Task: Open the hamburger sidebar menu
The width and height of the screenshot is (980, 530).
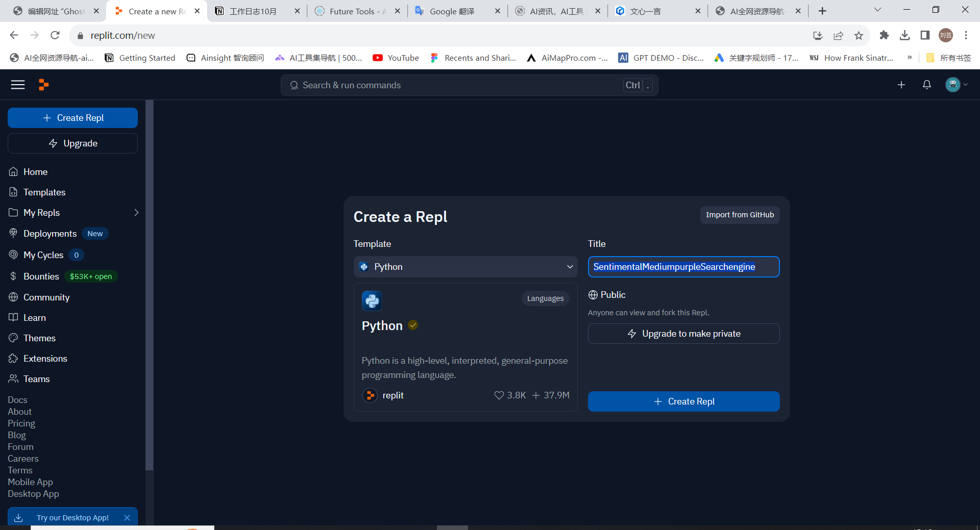Action: click(x=18, y=85)
